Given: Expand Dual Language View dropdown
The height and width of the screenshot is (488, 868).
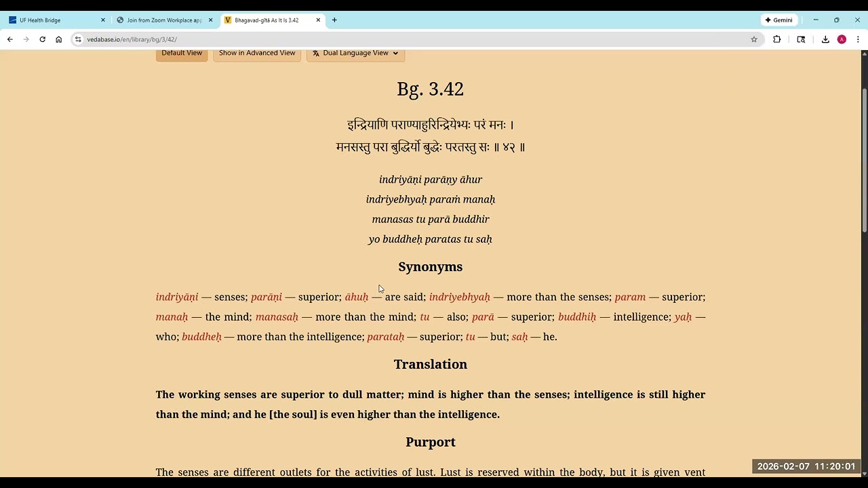Looking at the screenshot, I should click(355, 53).
